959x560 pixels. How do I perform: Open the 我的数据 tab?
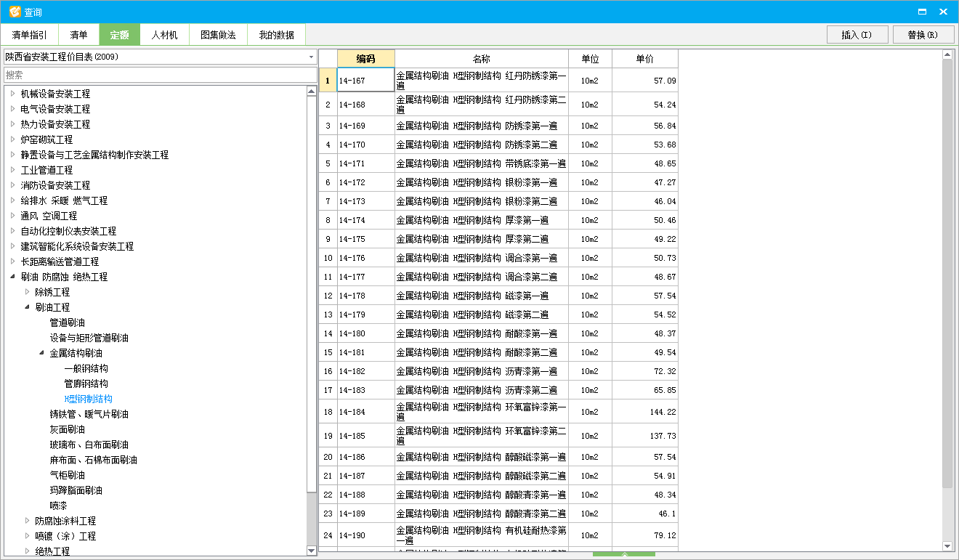coord(277,35)
